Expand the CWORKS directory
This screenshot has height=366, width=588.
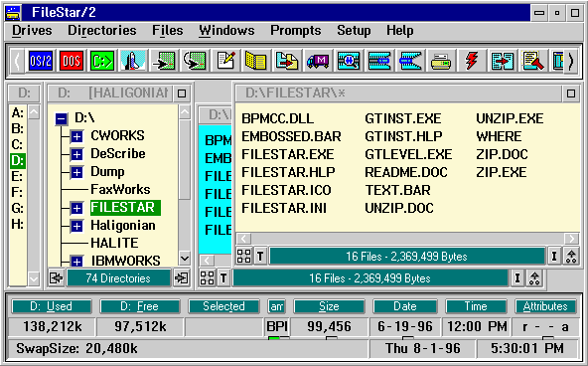[x=76, y=136]
